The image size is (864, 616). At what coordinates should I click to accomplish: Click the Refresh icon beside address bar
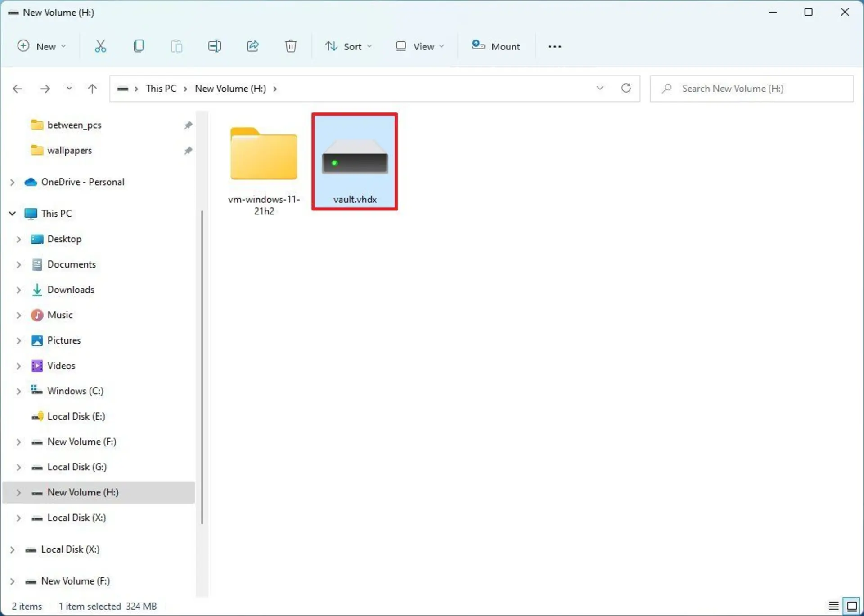[x=626, y=88]
